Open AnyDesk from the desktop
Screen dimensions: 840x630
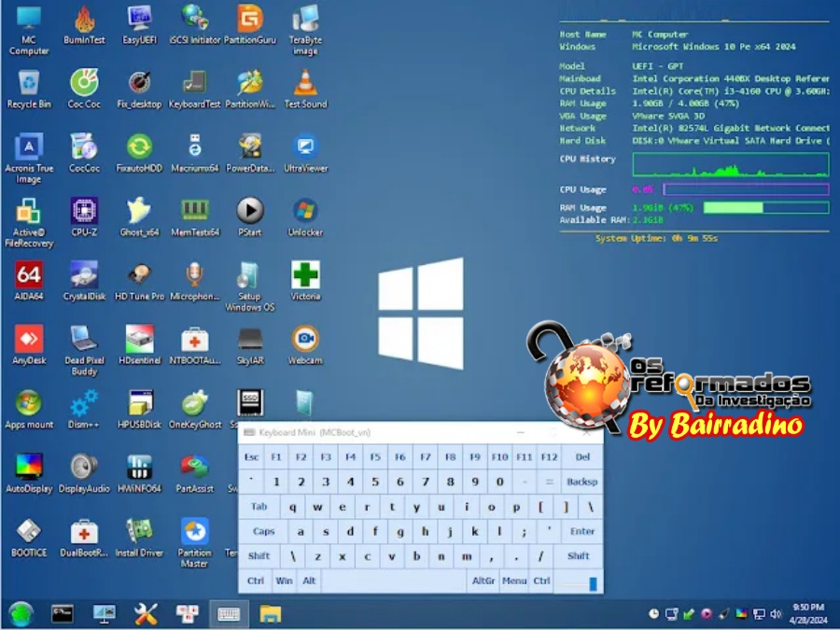pos(29,345)
